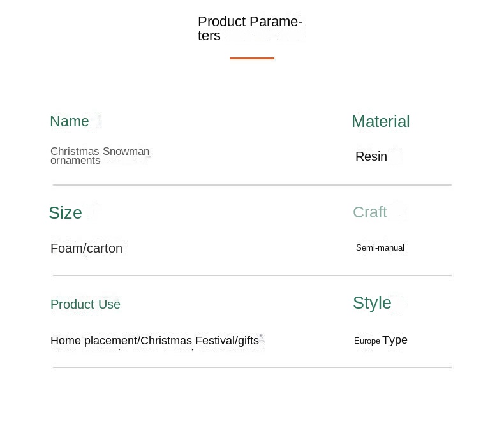Click the words Home placement
The height and width of the screenshot is (440, 504).
click(94, 341)
